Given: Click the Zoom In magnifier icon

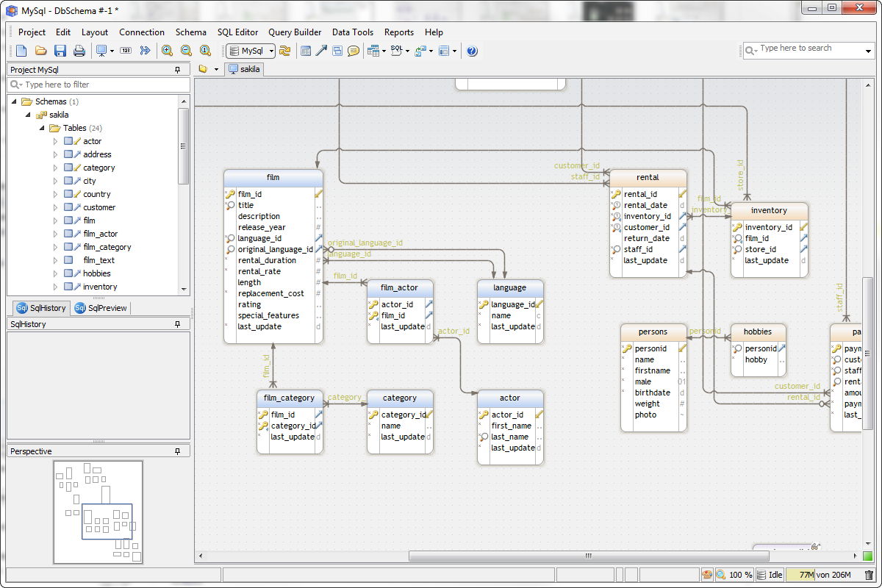Looking at the screenshot, I should coord(168,51).
